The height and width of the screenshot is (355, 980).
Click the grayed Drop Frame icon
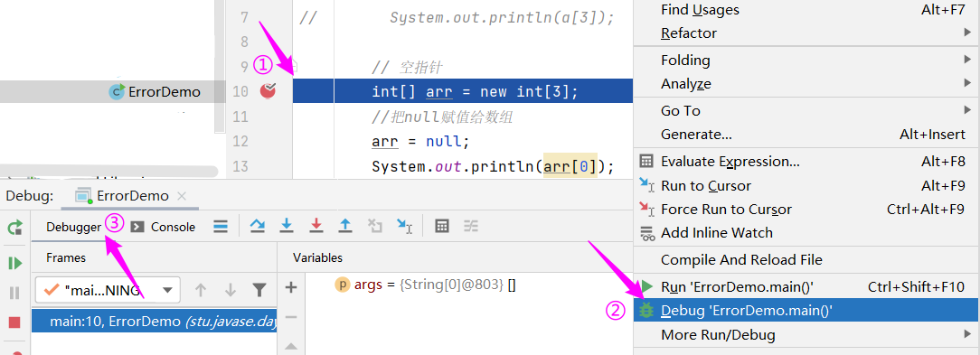(x=375, y=226)
